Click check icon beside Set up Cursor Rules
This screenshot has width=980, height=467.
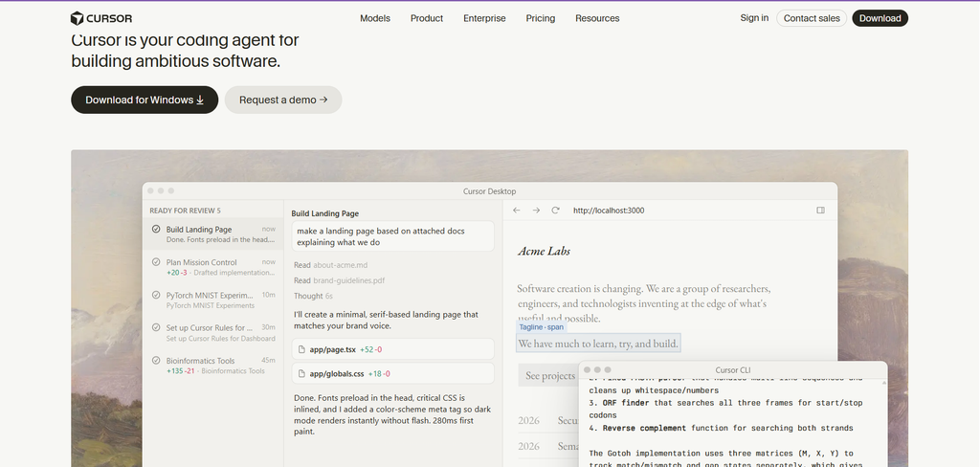pyautogui.click(x=156, y=327)
